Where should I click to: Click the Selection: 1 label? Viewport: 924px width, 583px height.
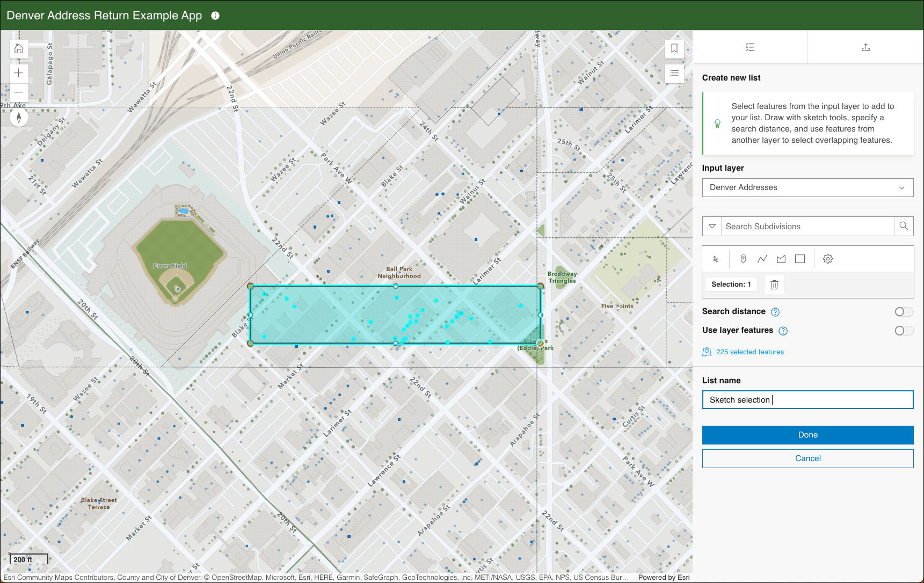pyautogui.click(x=731, y=285)
